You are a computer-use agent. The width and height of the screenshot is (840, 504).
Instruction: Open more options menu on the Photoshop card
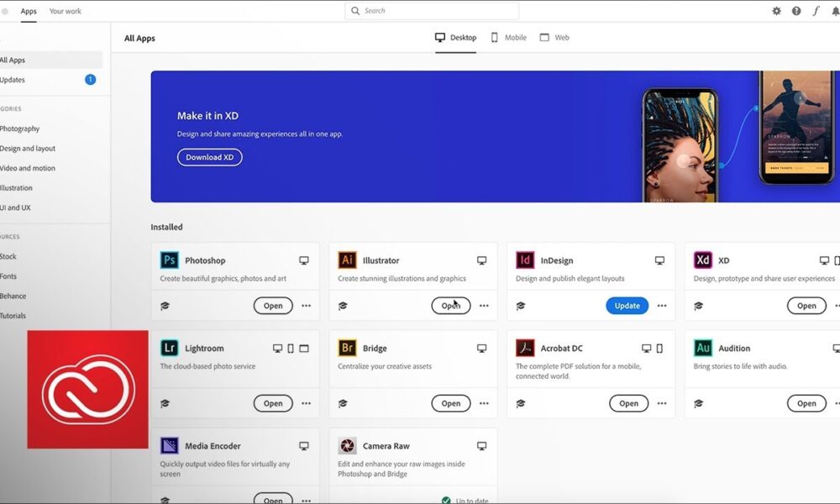point(306,306)
